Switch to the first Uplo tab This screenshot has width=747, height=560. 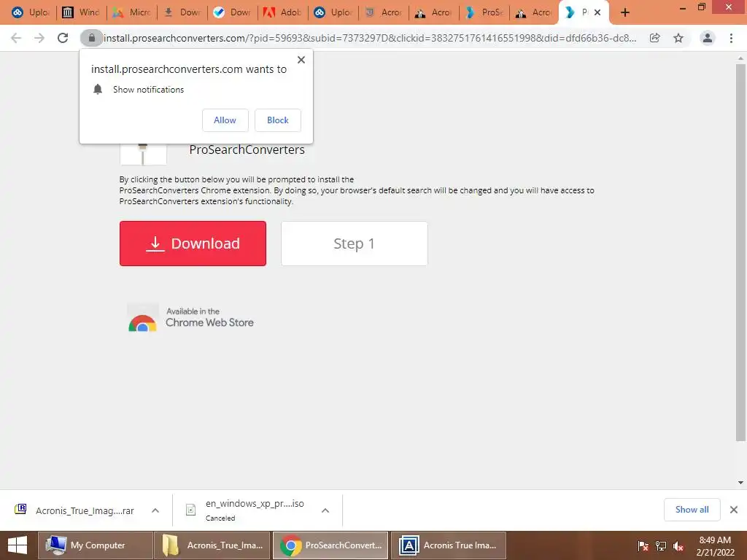(x=31, y=12)
